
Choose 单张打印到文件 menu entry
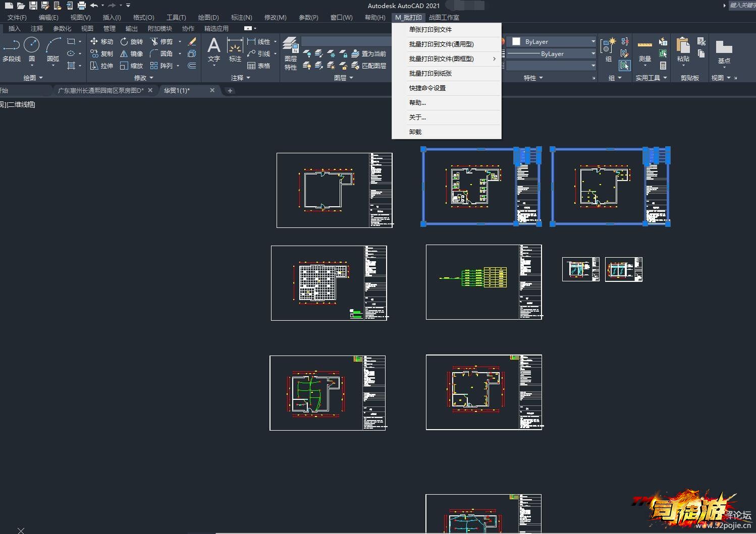pyautogui.click(x=447, y=29)
